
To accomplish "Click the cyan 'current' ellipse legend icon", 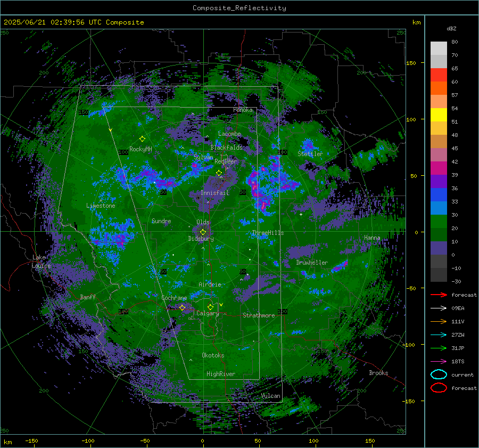I will (x=439, y=374).
